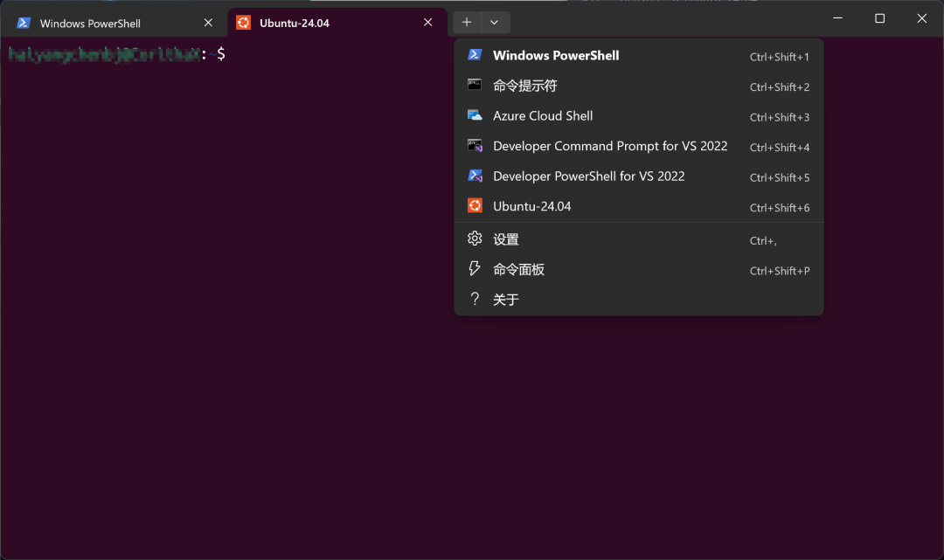Click the Ctrl+Shift+P shortcut label
Image resolution: width=944 pixels, height=560 pixels.
pos(780,272)
